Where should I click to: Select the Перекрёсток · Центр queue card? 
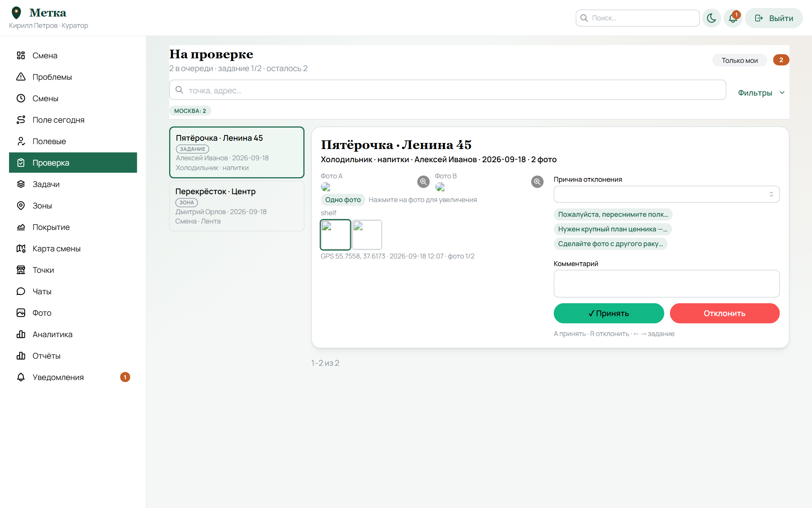pyautogui.click(x=237, y=206)
